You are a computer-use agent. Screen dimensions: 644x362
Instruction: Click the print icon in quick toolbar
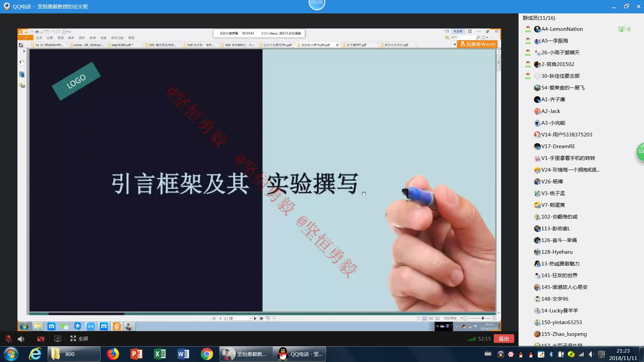point(37,32)
